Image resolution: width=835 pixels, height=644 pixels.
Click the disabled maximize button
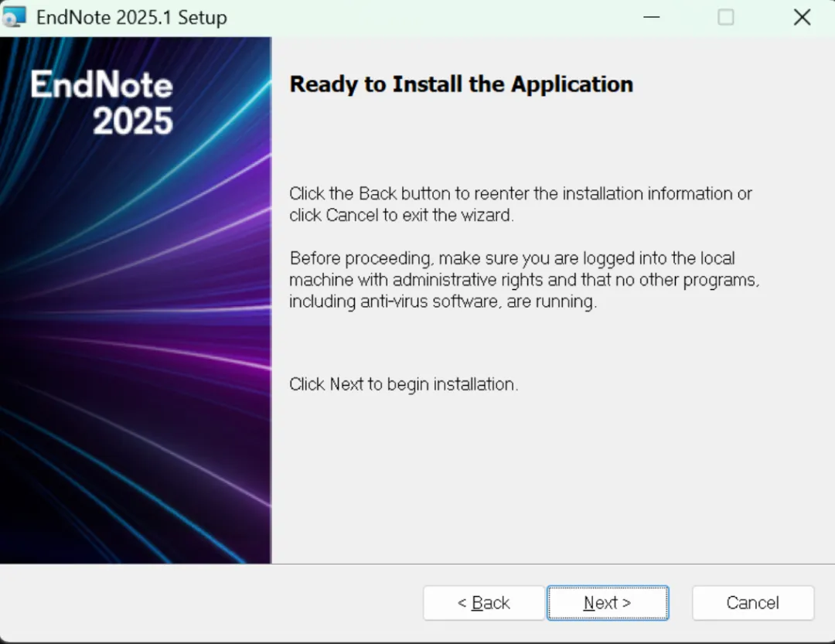pos(726,17)
